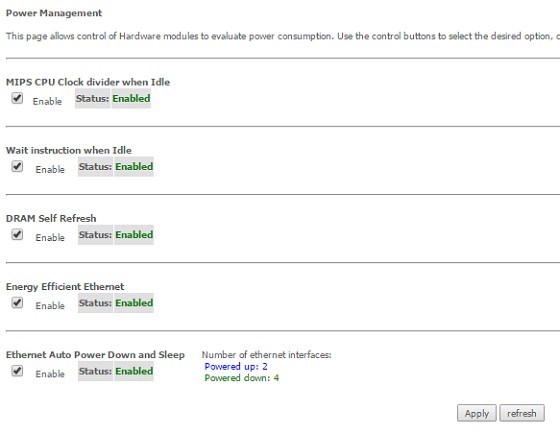The image size is (560, 434).
Task: Click Energy Efficient Ethernet Enabled status
Action: tap(134, 303)
